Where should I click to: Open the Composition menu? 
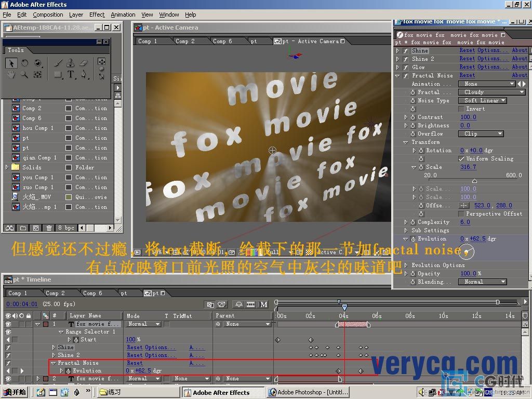(48, 15)
